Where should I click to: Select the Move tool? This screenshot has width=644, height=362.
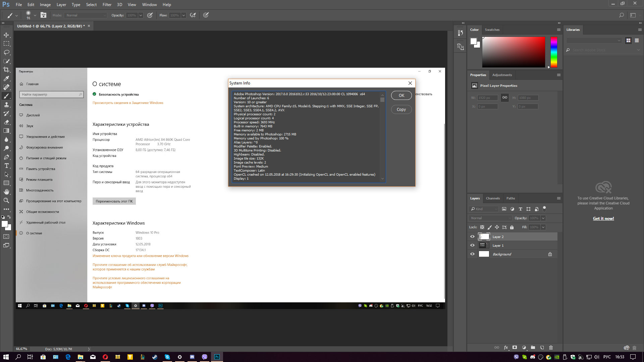click(6, 35)
